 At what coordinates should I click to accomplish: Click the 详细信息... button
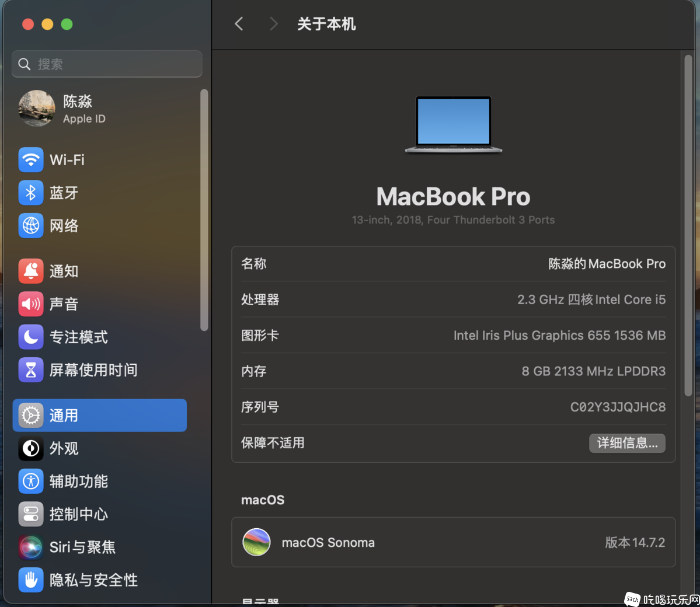[x=627, y=443]
